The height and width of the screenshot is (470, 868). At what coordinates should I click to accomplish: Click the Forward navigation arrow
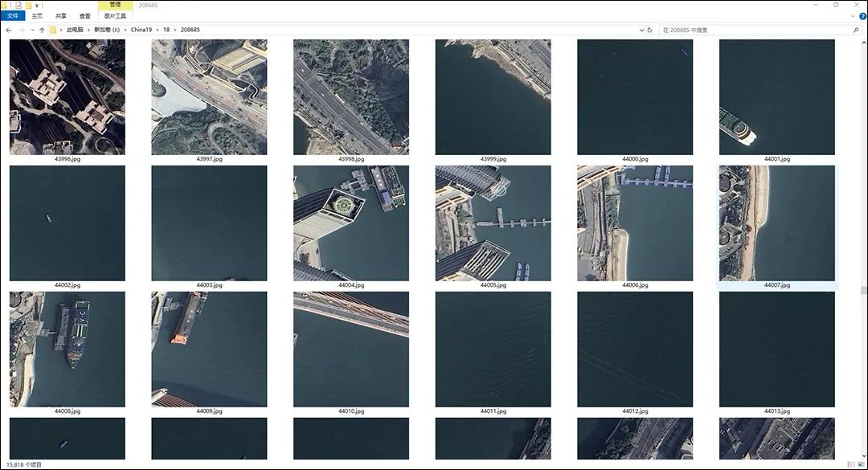22,30
